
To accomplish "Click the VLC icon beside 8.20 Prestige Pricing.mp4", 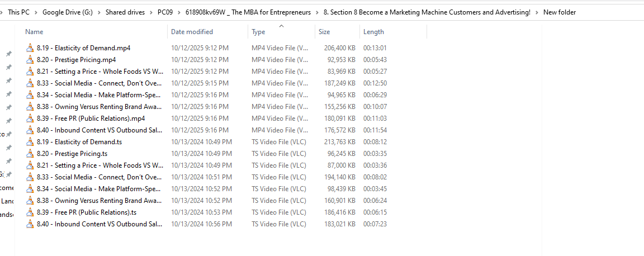I will (30, 60).
